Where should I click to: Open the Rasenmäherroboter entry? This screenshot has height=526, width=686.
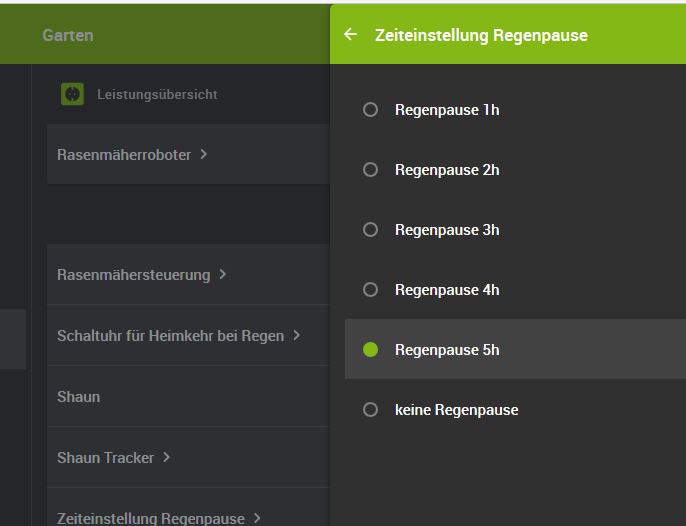(124, 155)
